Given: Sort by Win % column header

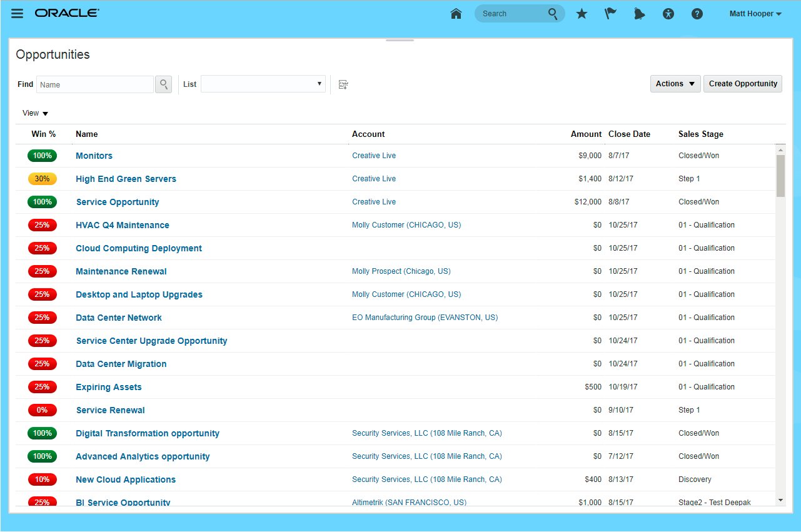Looking at the screenshot, I should click(x=44, y=134).
